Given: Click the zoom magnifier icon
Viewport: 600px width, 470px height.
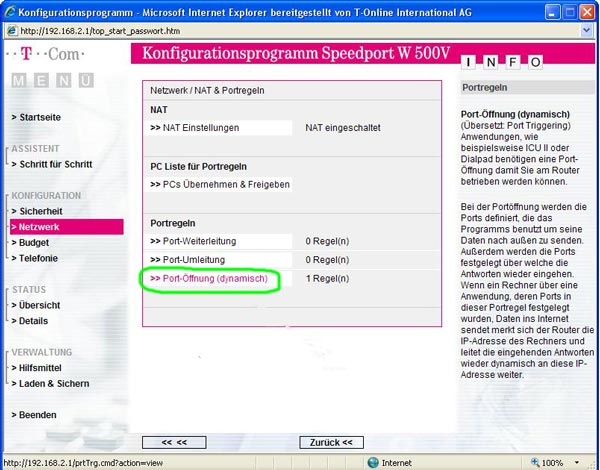Looking at the screenshot, I should click(535, 462).
